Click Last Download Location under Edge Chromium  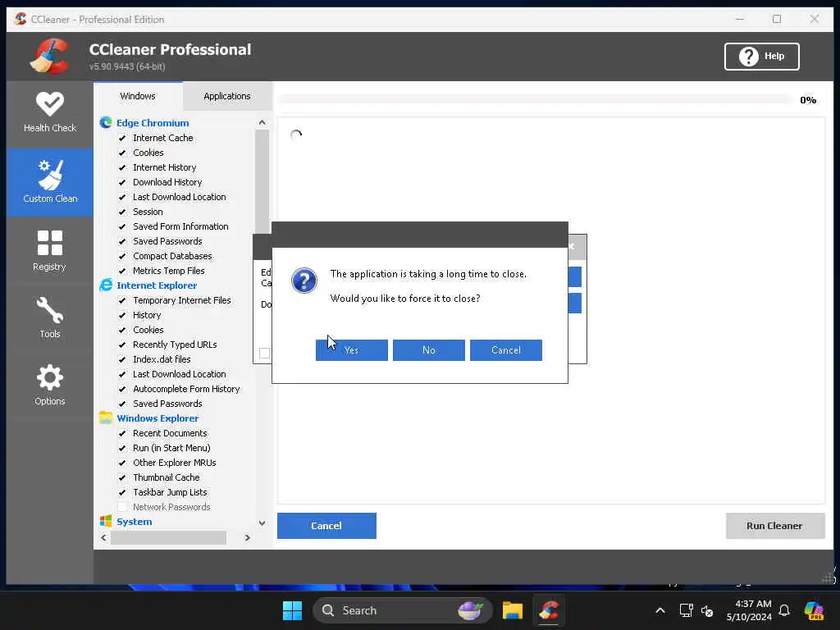tap(180, 197)
